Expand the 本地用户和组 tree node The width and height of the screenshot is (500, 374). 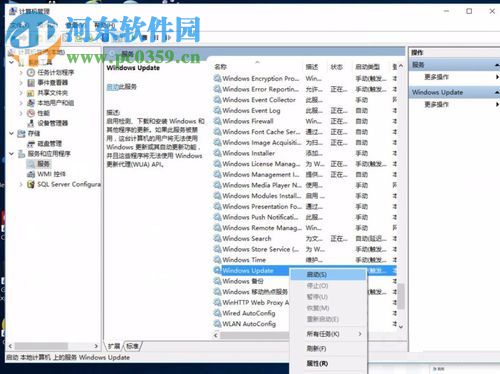coord(21,103)
